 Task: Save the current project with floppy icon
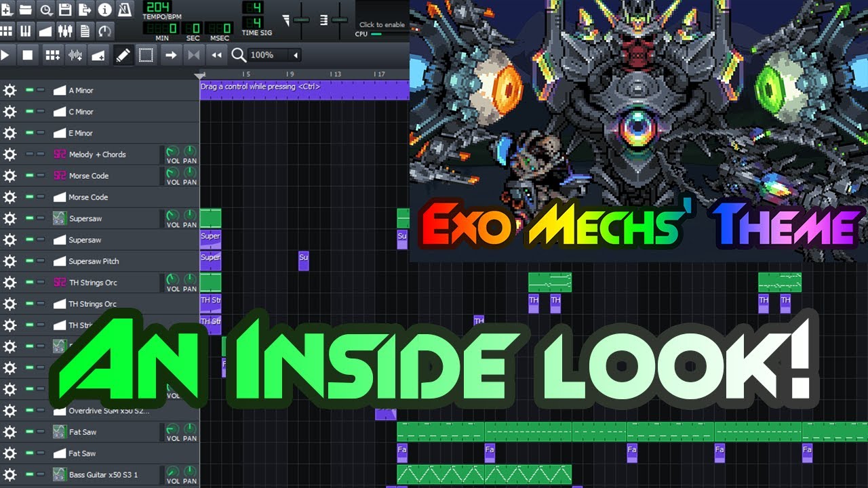[x=65, y=9]
